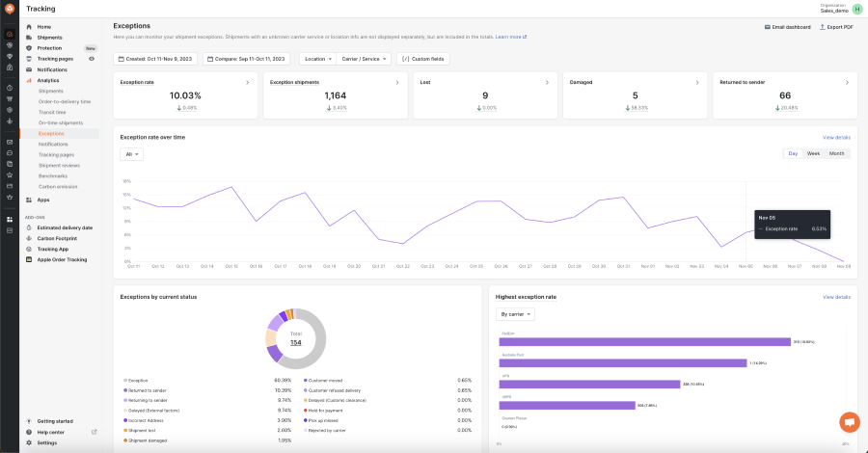The width and height of the screenshot is (868, 453).
Task: Open the Location filter dropdown
Action: (x=317, y=59)
